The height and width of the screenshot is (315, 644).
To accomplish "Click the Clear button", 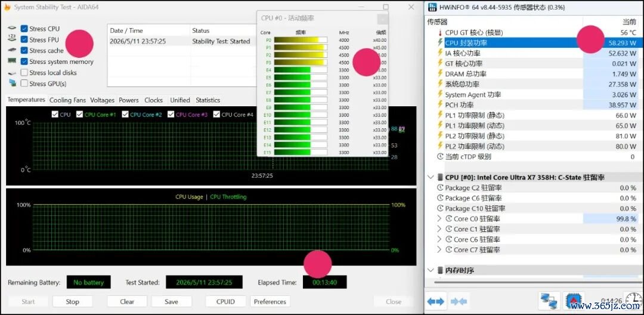I will tap(127, 301).
